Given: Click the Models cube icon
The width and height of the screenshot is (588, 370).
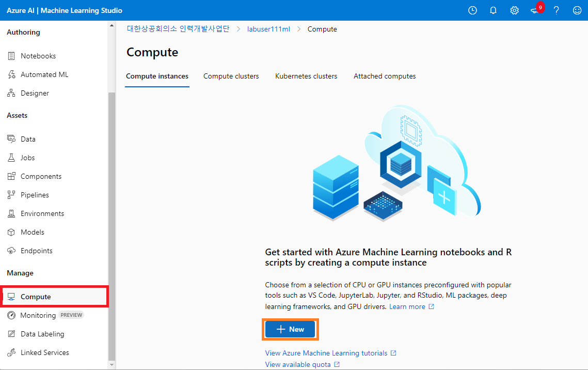Looking at the screenshot, I should point(11,232).
